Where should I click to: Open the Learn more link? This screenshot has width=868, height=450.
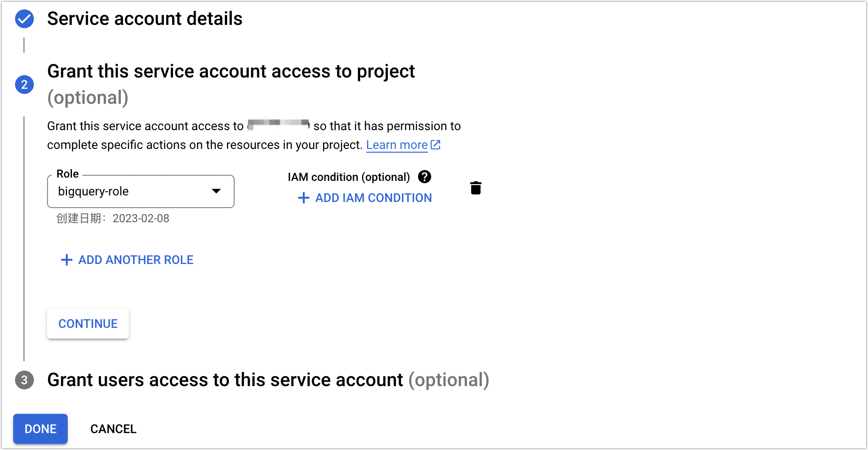(396, 145)
